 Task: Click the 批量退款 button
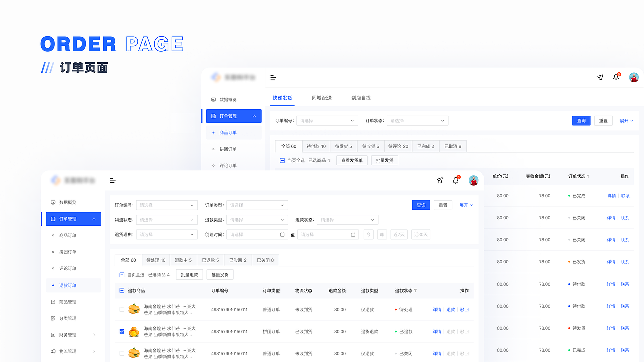(x=189, y=274)
